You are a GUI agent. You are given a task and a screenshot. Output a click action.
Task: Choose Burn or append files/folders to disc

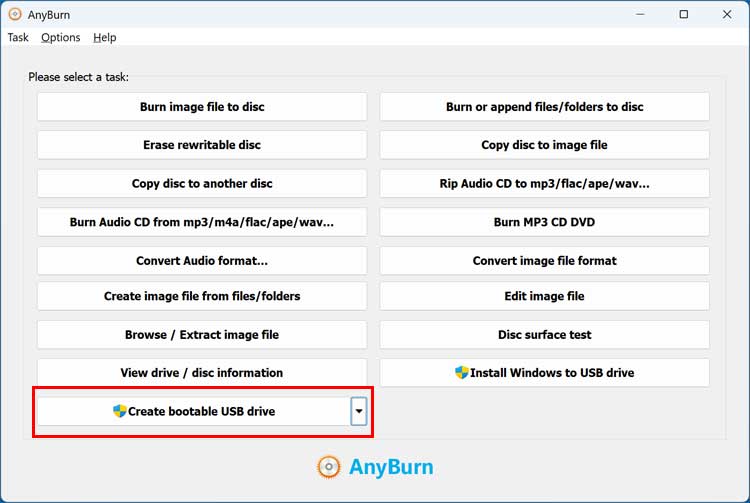tap(544, 107)
